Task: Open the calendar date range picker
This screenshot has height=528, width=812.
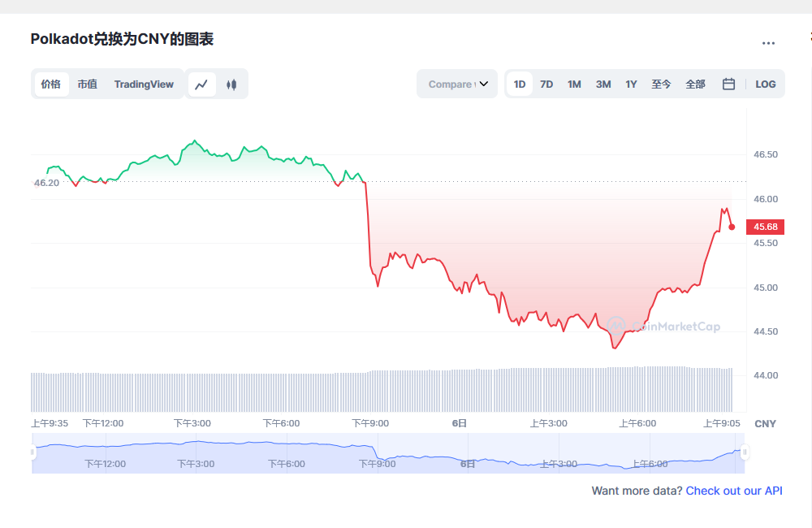Action: [x=728, y=84]
